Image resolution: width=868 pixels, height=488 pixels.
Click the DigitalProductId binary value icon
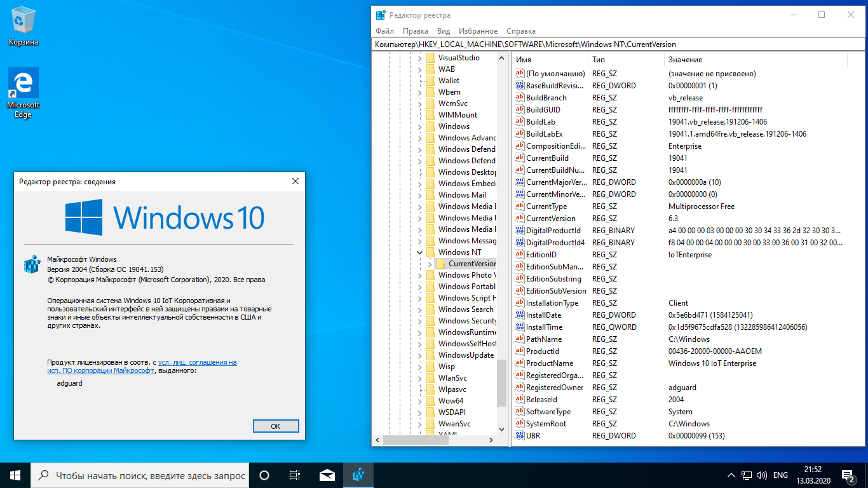(x=520, y=231)
